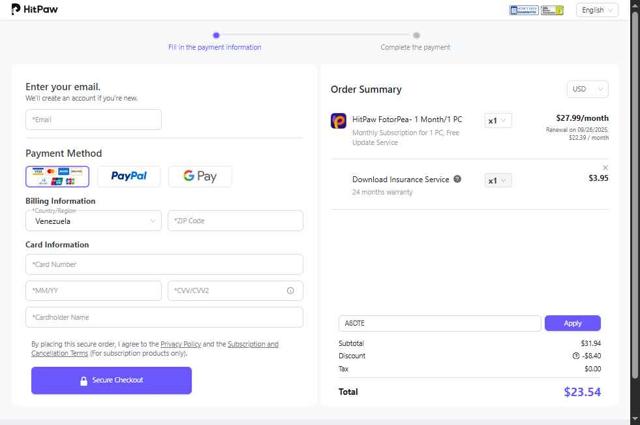Click the CVV/CVV2 field
The width and height of the screenshot is (640, 425).
(236, 291)
